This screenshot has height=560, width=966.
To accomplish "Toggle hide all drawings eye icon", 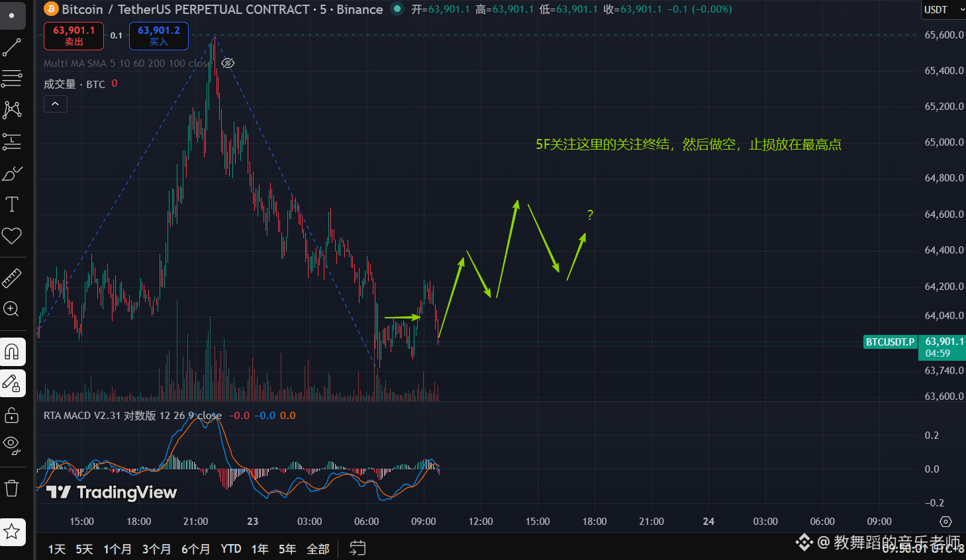I will click(12, 445).
